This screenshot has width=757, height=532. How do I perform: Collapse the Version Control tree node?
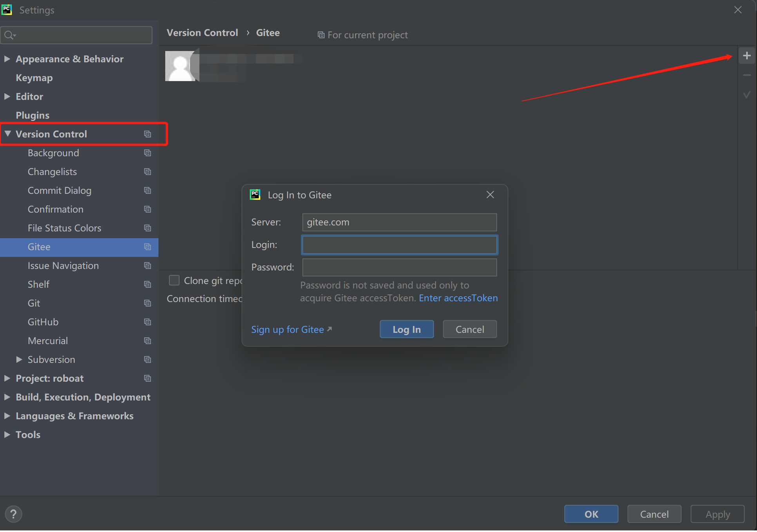point(7,134)
